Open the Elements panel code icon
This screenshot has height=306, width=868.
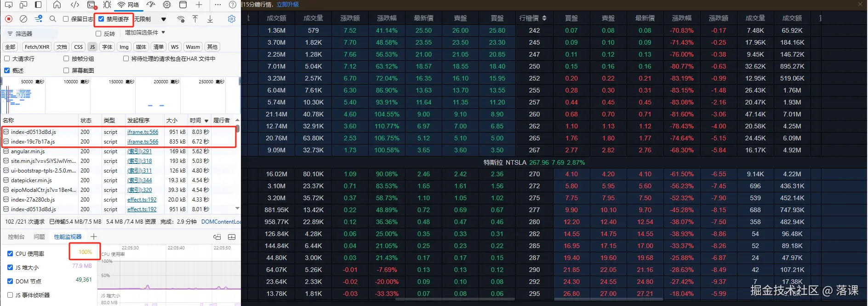[x=74, y=5]
